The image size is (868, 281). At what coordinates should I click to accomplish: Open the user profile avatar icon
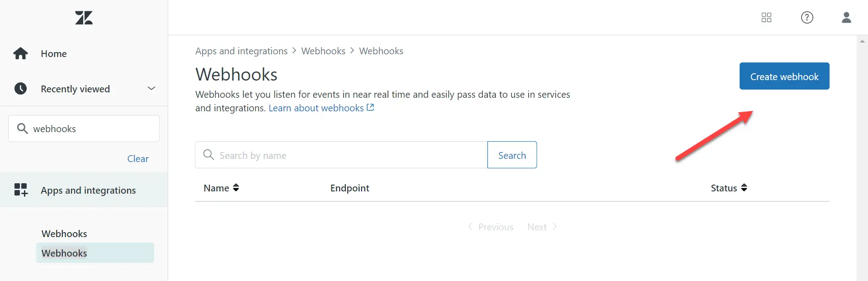846,18
